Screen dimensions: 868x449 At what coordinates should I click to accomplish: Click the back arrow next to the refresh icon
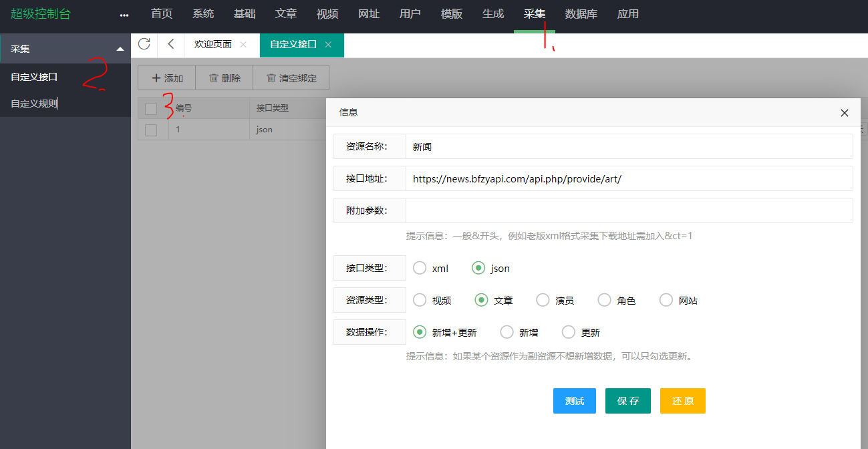point(170,45)
